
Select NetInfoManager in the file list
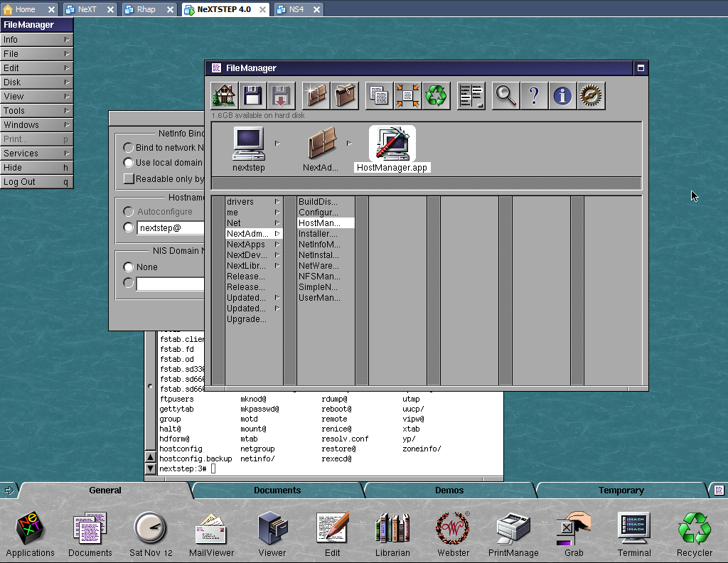pyautogui.click(x=318, y=245)
